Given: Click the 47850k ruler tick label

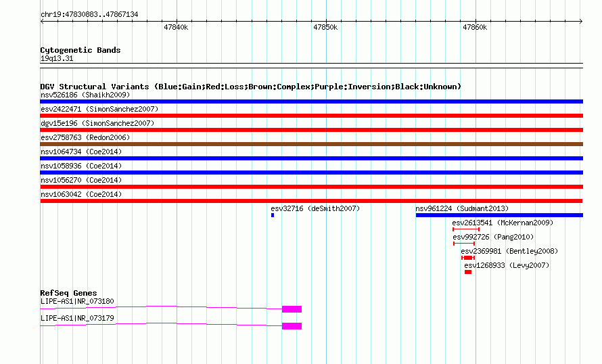Looking at the screenshot, I should (325, 28).
